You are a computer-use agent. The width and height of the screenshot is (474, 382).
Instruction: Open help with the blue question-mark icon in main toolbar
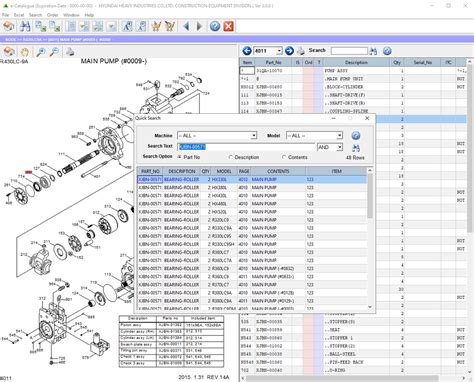pos(215,26)
